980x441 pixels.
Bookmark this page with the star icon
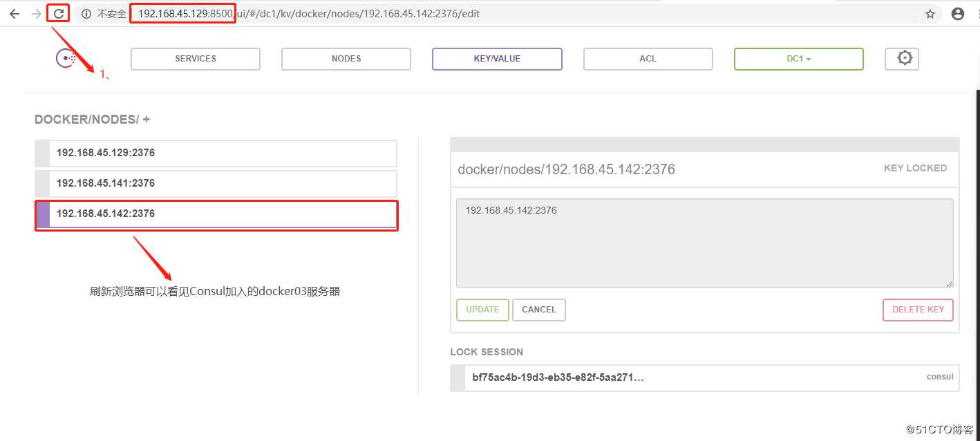[x=930, y=14]
